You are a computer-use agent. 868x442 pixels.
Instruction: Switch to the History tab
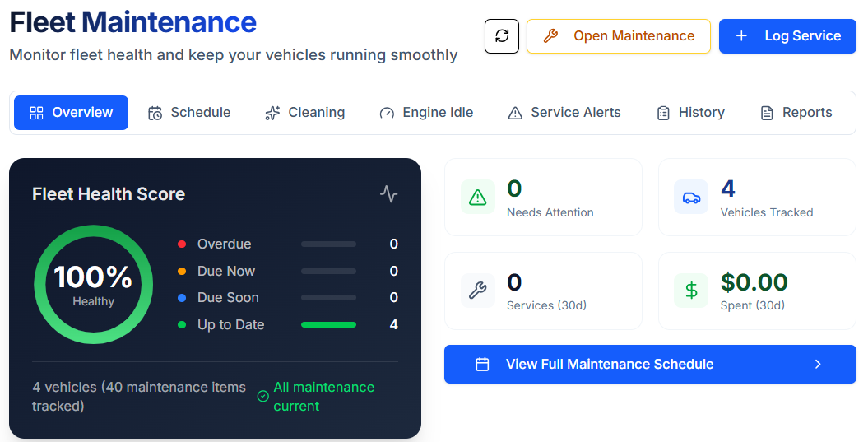point(689,113)
